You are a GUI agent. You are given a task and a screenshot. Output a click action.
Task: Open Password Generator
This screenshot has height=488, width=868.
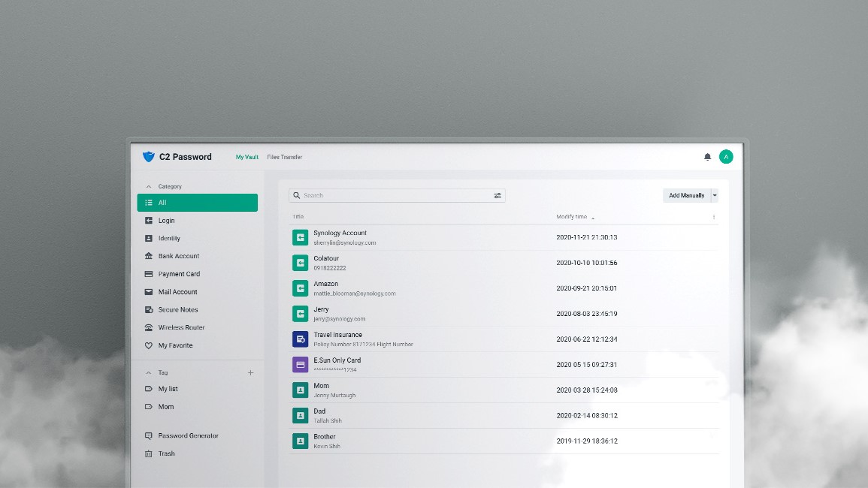coord(188,436)
